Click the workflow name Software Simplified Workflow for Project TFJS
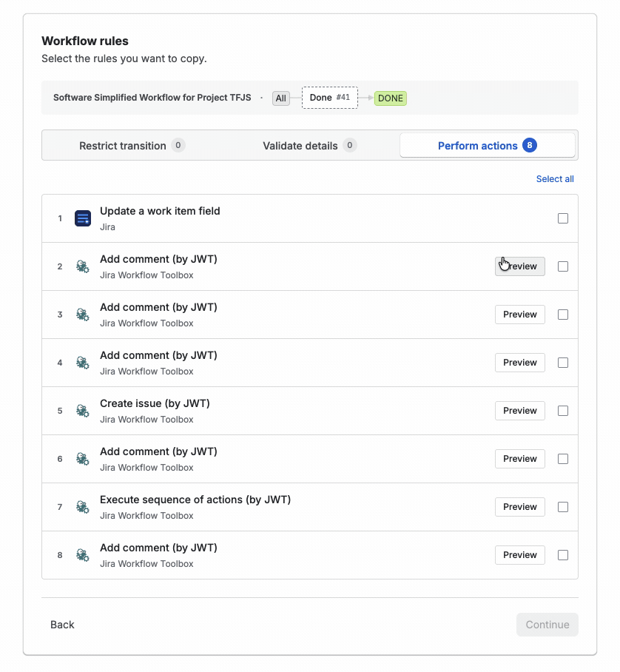 click(x=152, y=98)
